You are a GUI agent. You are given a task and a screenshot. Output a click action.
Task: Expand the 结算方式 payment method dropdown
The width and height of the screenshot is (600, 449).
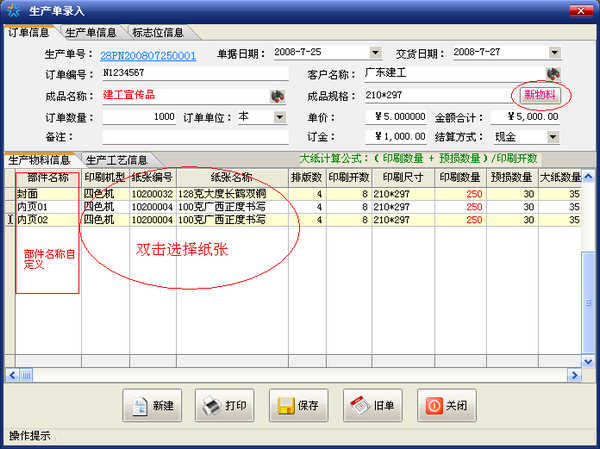(553, 136)
